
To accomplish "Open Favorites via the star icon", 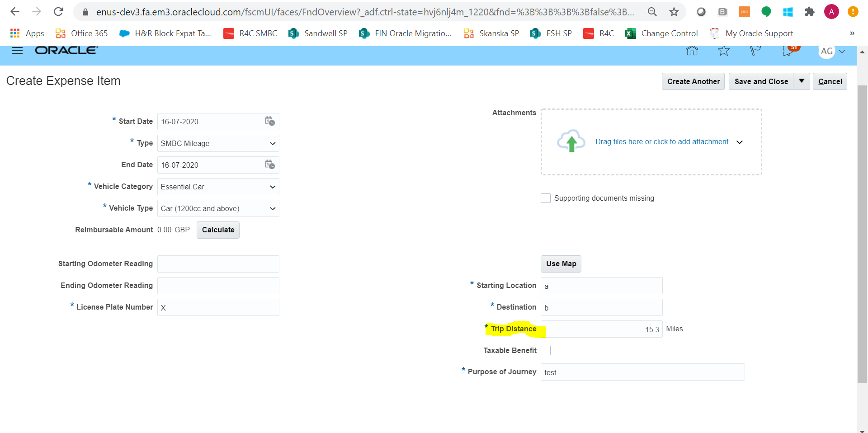I will [723, 51].
